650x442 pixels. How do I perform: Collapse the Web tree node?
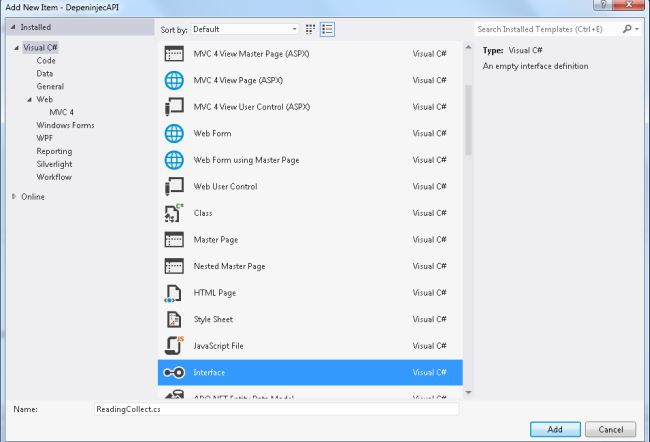[29, 100]
